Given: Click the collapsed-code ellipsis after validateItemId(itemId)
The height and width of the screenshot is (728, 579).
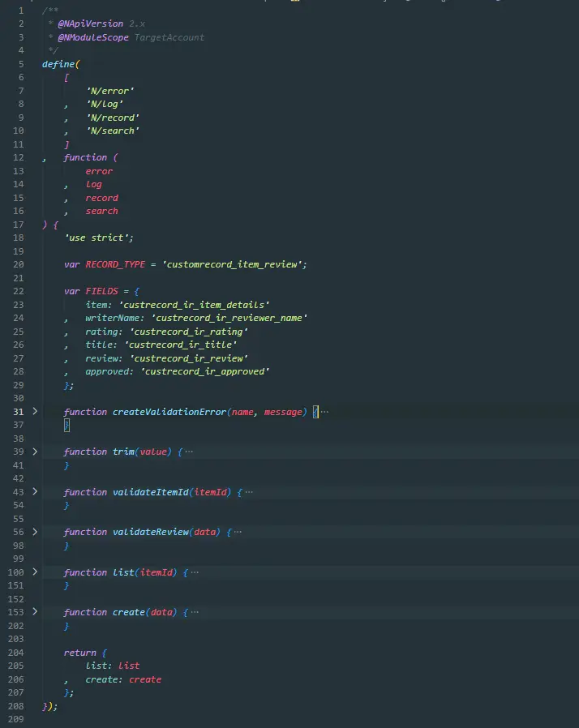Looking at the screenshot, I should (249, 492).
